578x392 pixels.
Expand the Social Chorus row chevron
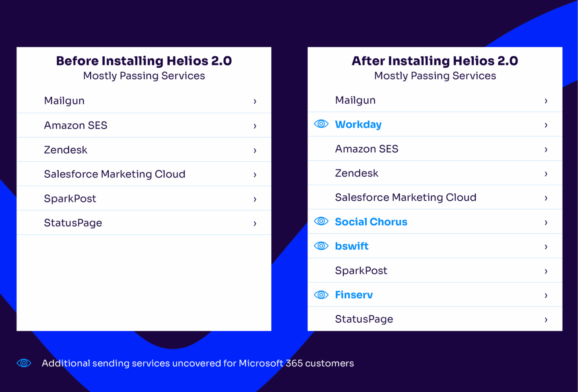click(x=546, y=222)
